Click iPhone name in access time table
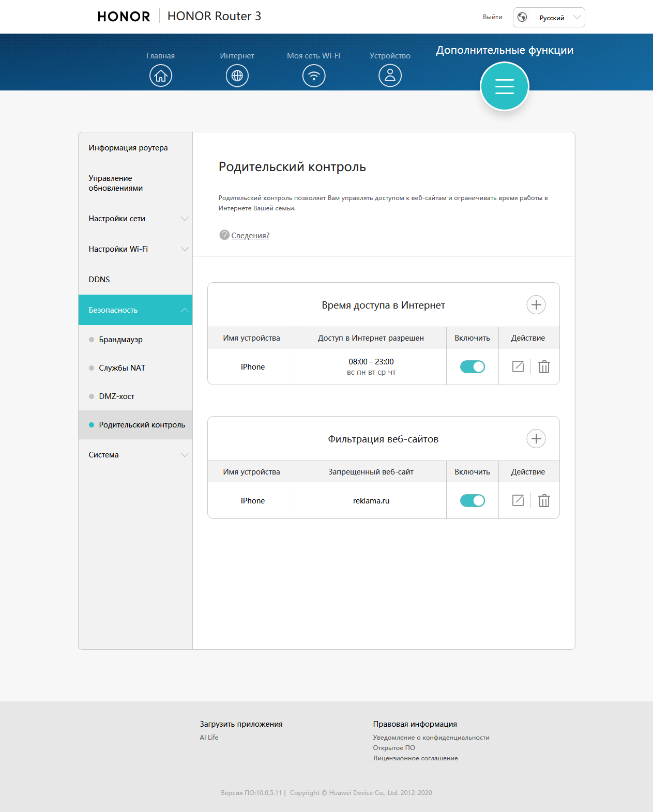The height and width of the screenshot is (812, 653). coord(253,367)
